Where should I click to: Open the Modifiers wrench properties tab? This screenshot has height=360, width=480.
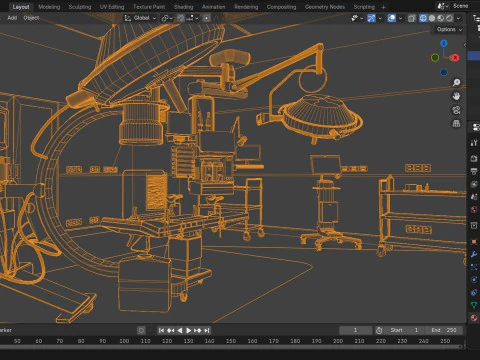pyautogui.click(x=474, y=254)
